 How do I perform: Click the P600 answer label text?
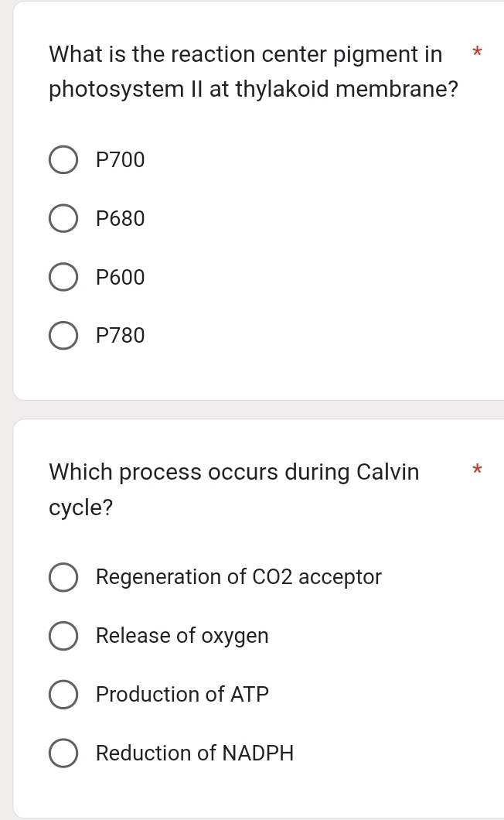[120, 276]
